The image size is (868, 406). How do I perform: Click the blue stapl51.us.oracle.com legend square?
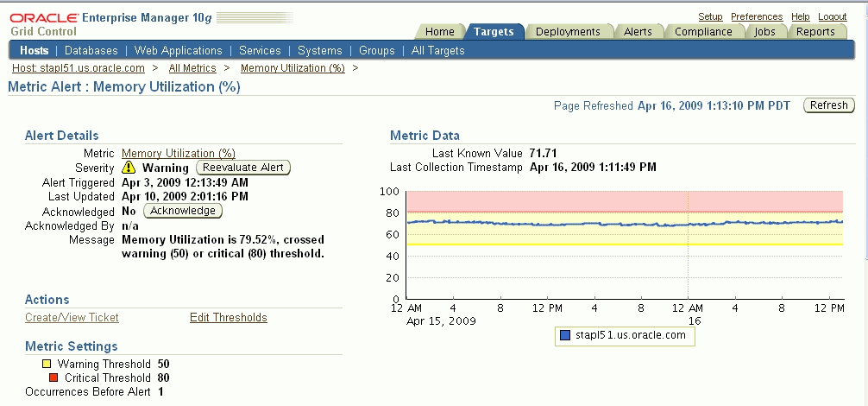click(x=565, y=335)
